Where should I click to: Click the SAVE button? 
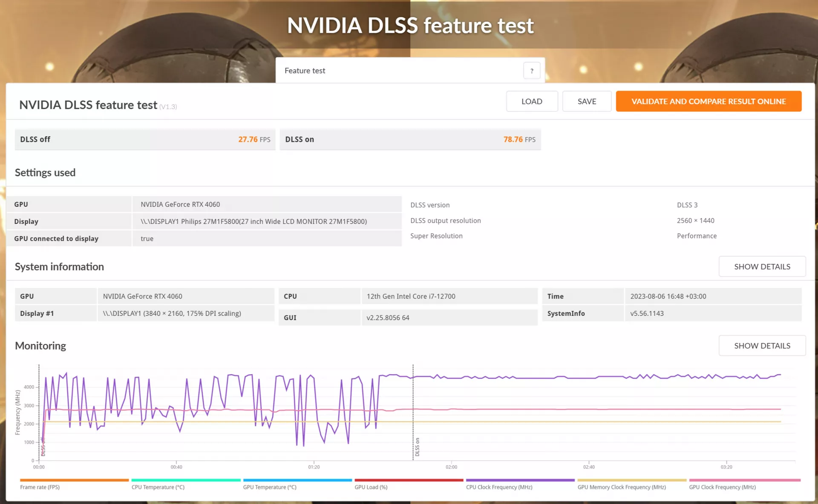point(587,101)
